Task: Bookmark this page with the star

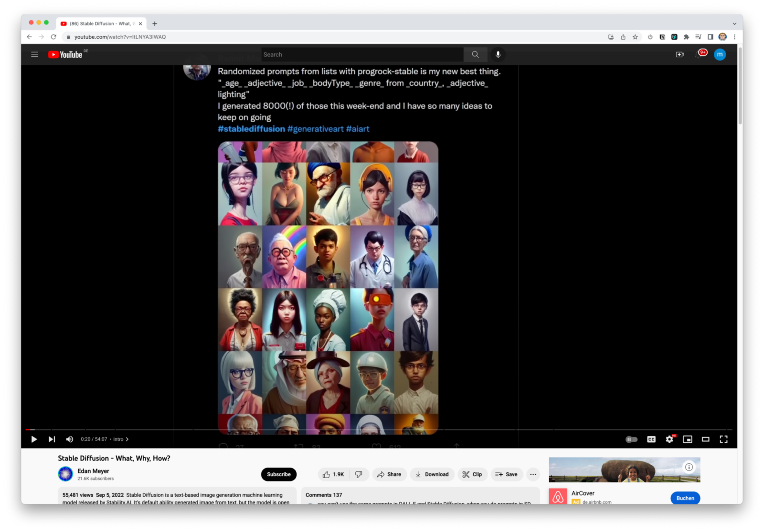Action: tap(635, 37)
